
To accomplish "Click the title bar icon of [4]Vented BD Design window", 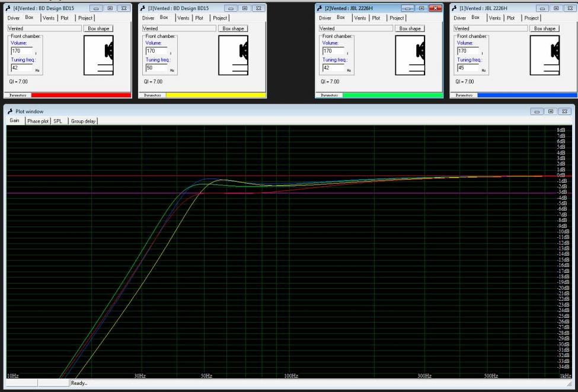I will point(9,8).
